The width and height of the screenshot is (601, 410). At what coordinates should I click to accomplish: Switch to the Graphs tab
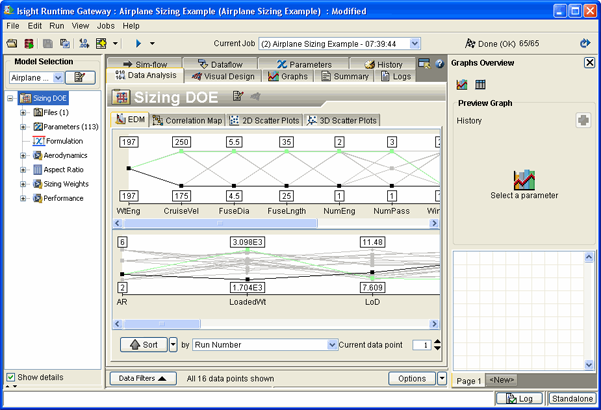[x=288, y=76]
